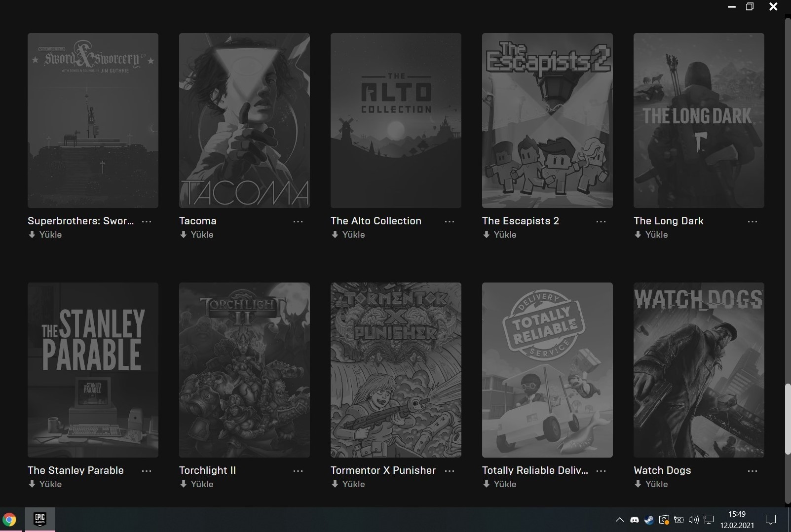Restore down the Epic Games Launcher window
Image resolution: width=791 pixels, height=532 pixels.
(x=750, y=6)
